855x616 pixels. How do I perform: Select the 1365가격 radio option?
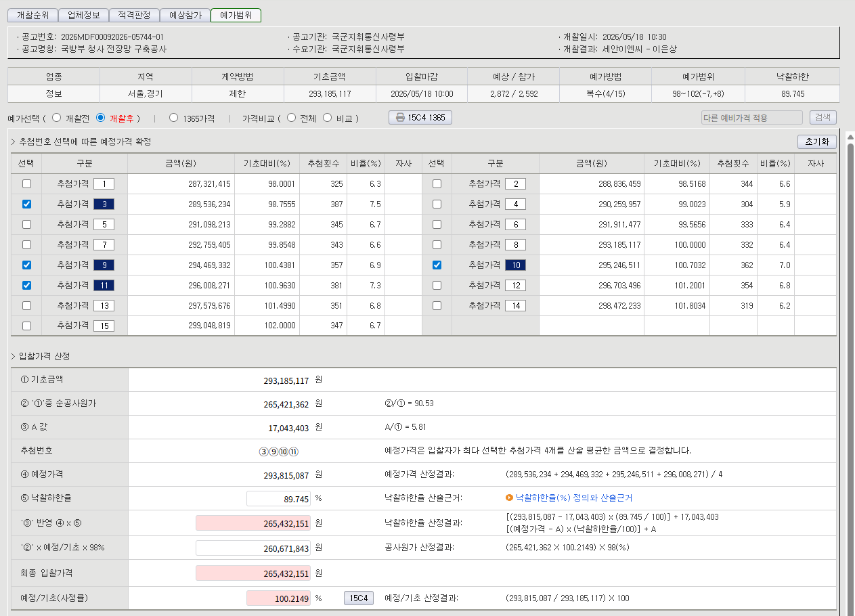pyautogui.click(x=173, y=117)
